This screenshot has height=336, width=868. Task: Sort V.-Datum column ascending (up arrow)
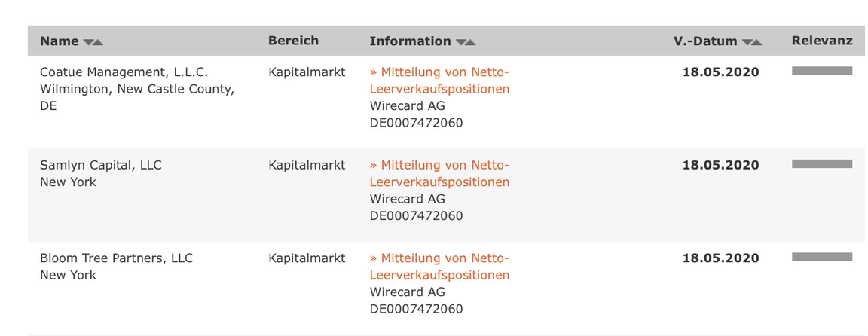click(757, 43)
